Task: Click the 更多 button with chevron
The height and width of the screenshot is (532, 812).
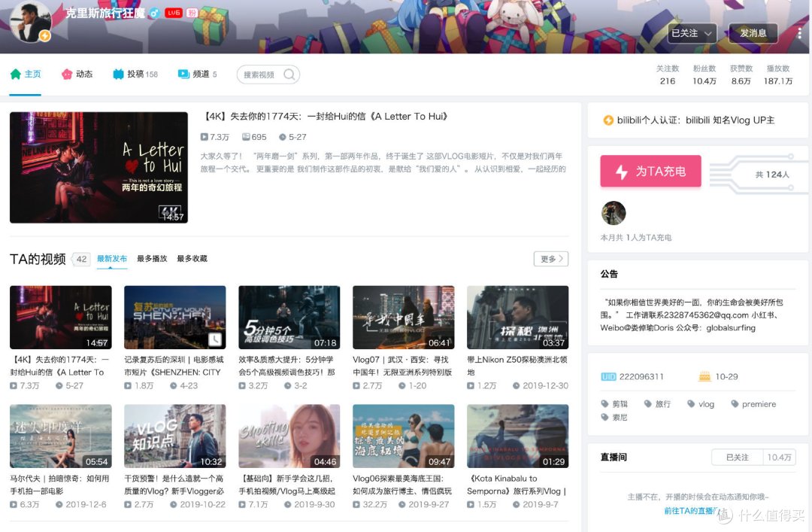Action: pos(551,259)
